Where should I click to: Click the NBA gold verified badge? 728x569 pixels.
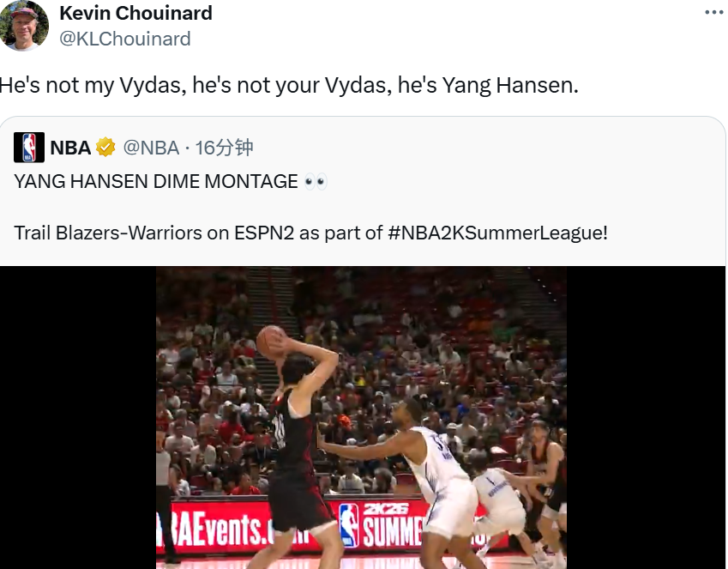tap(105, 148)
